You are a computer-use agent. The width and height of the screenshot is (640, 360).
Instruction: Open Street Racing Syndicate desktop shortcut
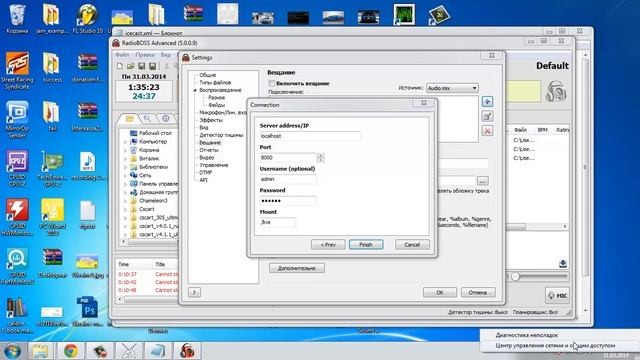click(x=17, y=70)
